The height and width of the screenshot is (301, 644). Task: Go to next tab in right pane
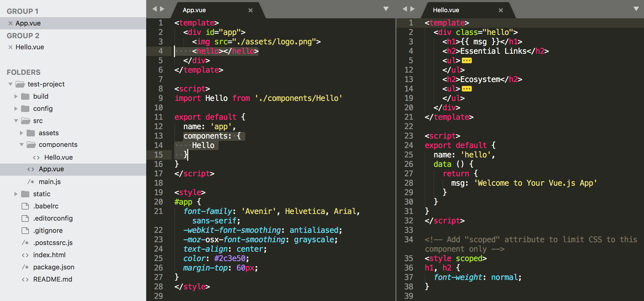pos(413,9)
